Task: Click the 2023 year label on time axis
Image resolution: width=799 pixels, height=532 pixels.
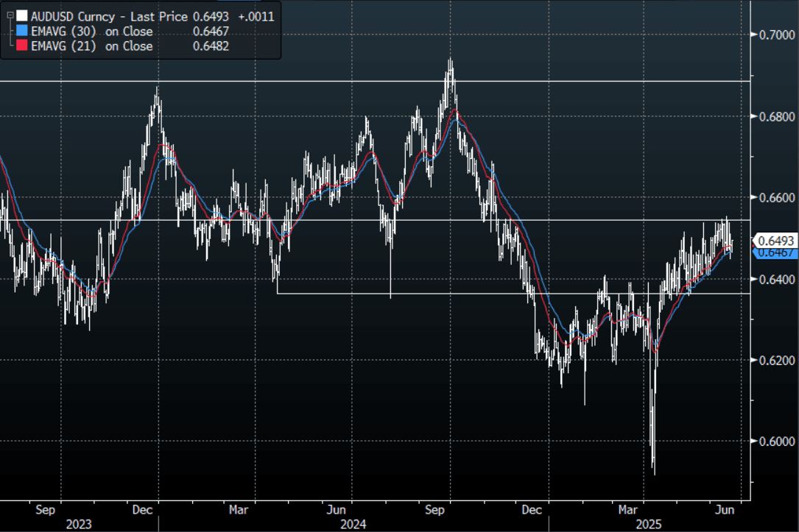Action: (x=79, y=524)
